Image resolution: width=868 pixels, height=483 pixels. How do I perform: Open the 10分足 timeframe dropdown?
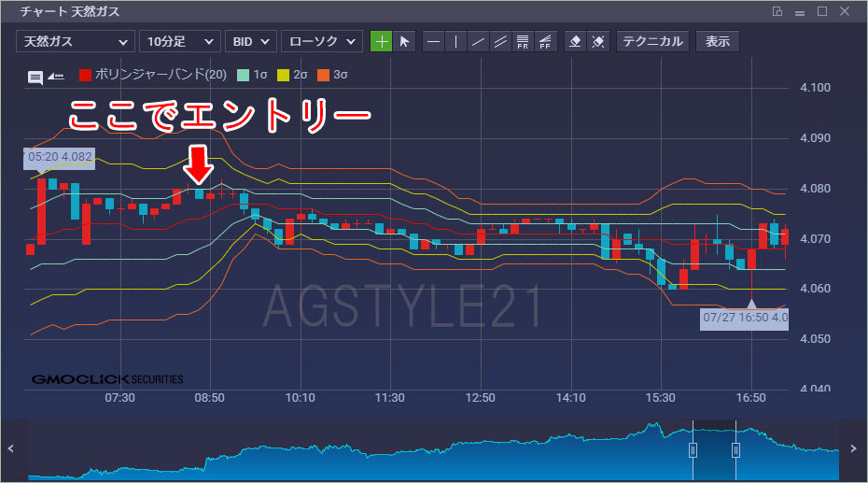coord(179,42)
